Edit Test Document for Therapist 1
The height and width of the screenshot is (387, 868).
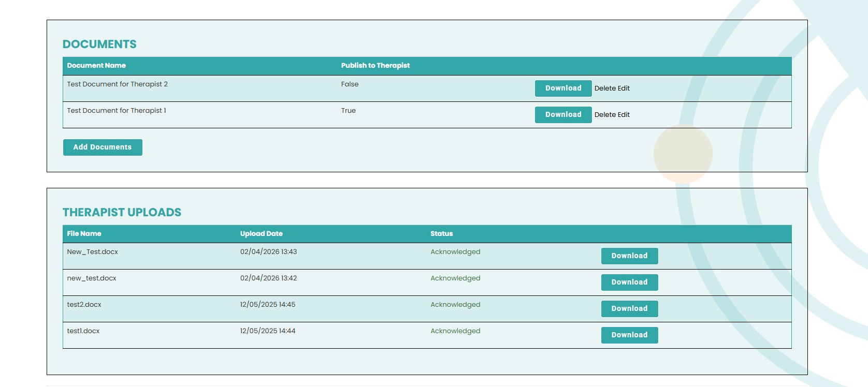click(624, 115)
